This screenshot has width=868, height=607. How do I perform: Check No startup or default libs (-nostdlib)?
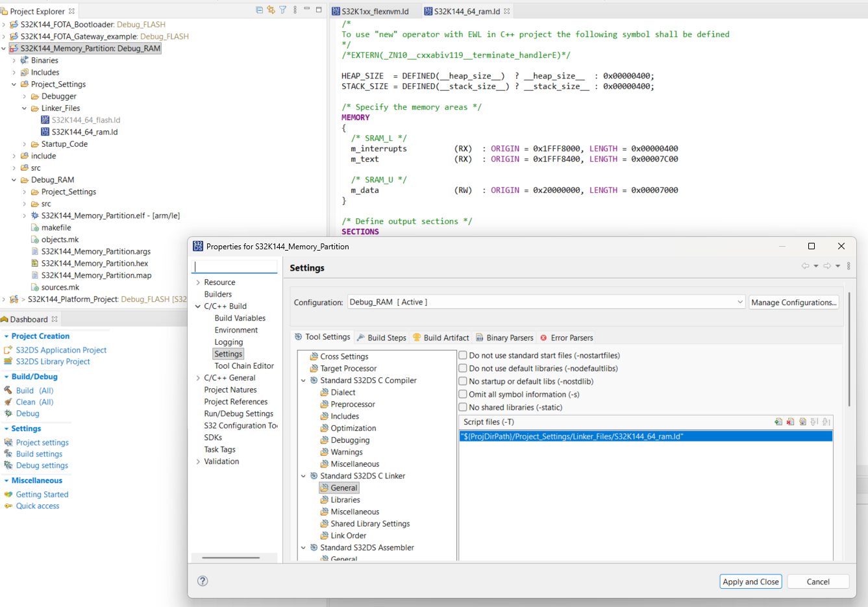click(x=463, y=380)
